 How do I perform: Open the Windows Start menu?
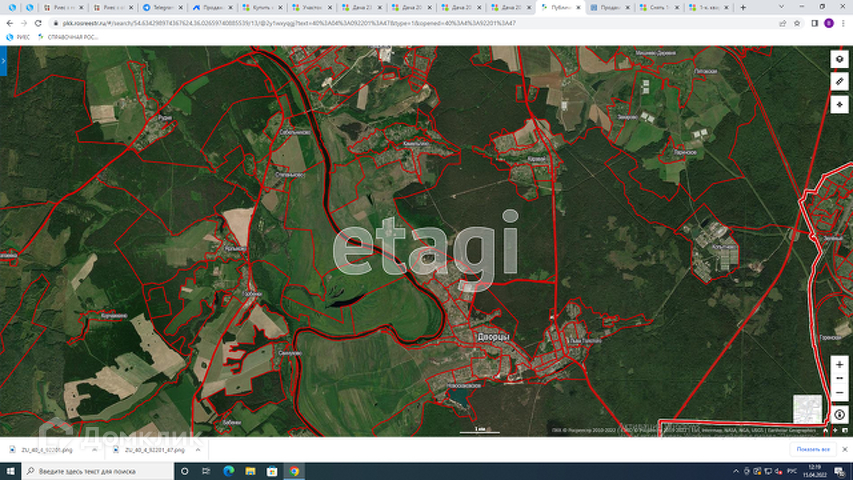pos(10,471)
